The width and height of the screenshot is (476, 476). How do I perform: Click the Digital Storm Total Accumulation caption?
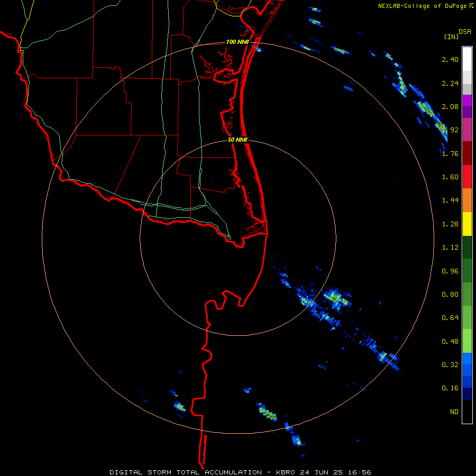[x=240, y=472]
